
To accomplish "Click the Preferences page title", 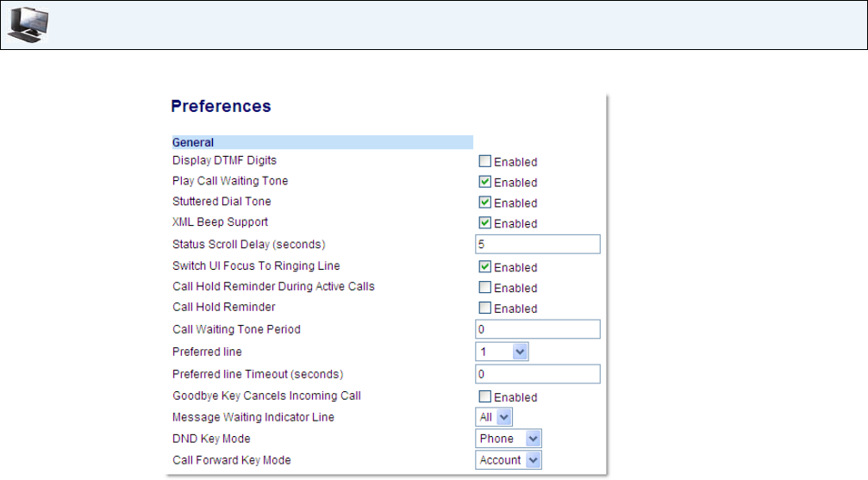I will (221, 107).
